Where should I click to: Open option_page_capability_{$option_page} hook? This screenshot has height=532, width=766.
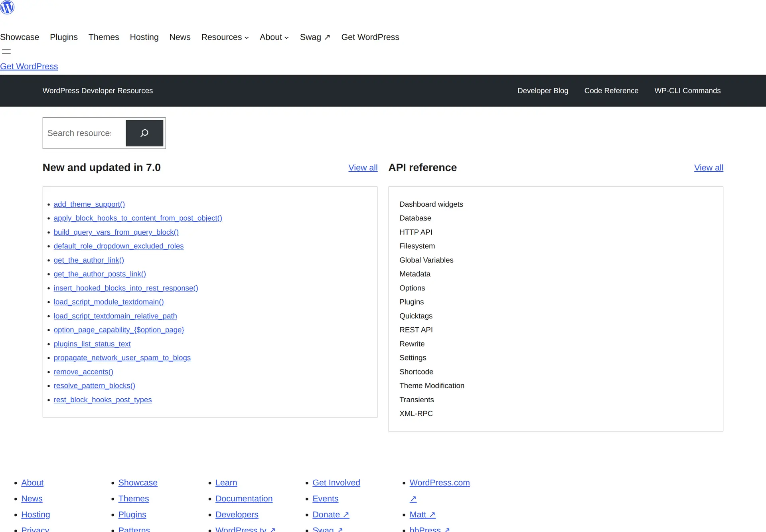pyautogui.click(x=119, y=330)
